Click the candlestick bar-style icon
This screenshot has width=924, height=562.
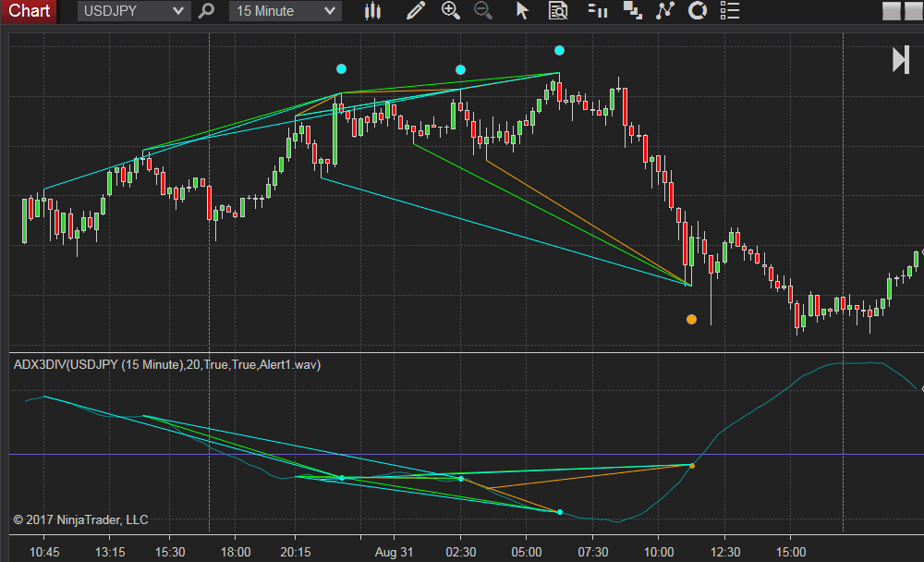pyautogui.click(x=372, y=11)
